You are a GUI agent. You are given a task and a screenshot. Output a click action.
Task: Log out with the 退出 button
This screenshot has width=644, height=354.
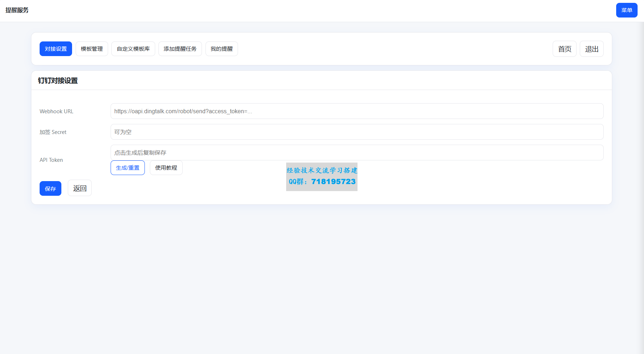tap(591, 49)
